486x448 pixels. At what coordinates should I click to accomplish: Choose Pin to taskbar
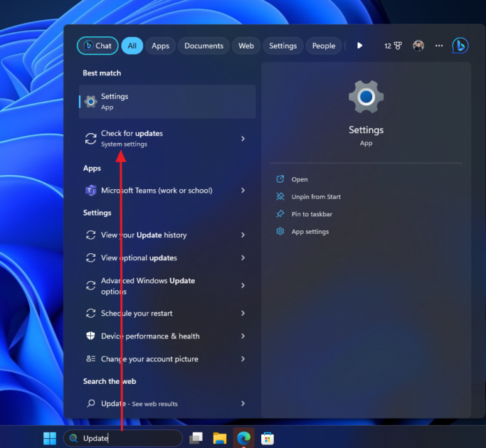tap(311, 214)
